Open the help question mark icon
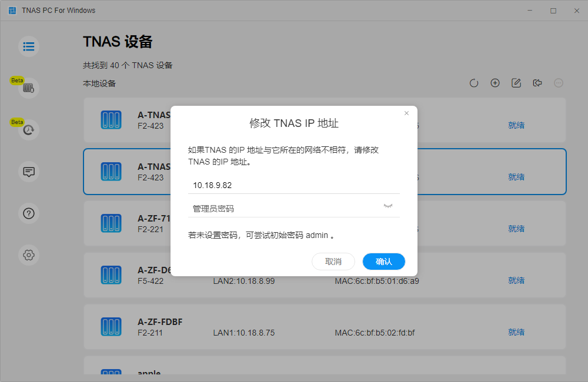This screenshot has height=382, width=588. tap(29, 213)
